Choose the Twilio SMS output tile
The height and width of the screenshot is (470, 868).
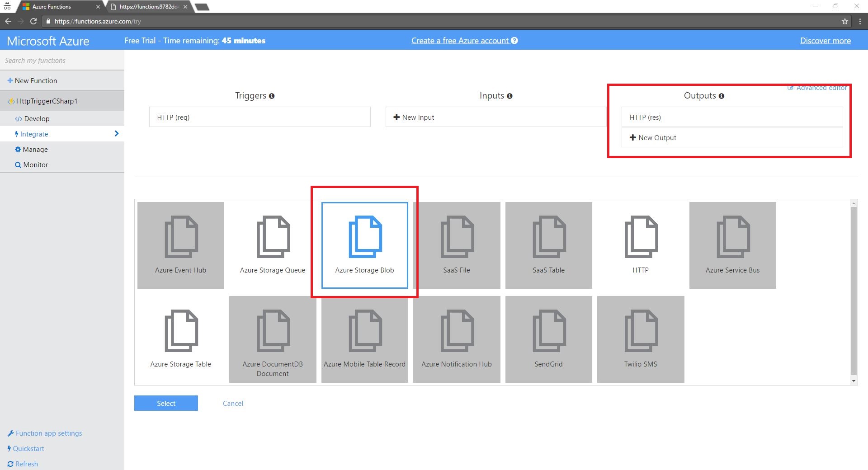[640, 339]
